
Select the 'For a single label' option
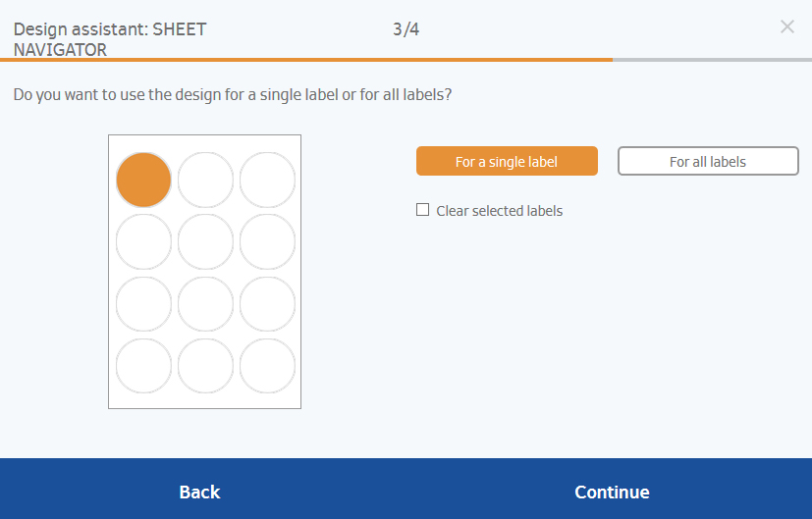[507, 162]
